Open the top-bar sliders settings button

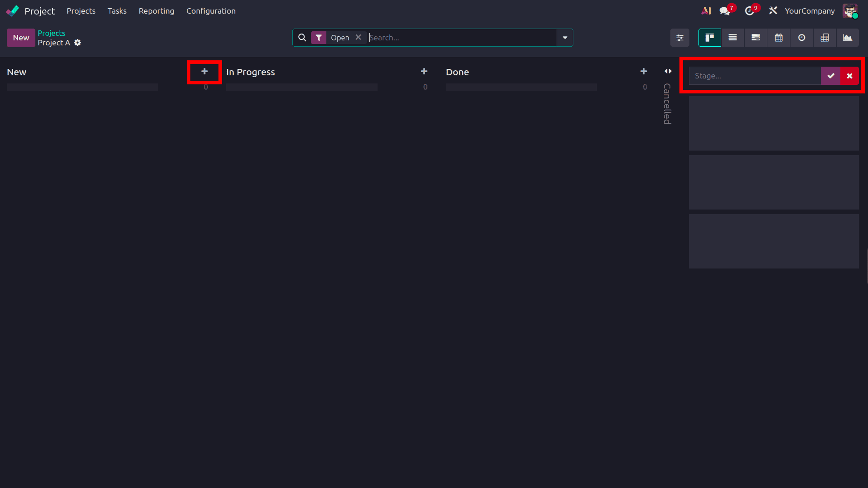(680, 38)
